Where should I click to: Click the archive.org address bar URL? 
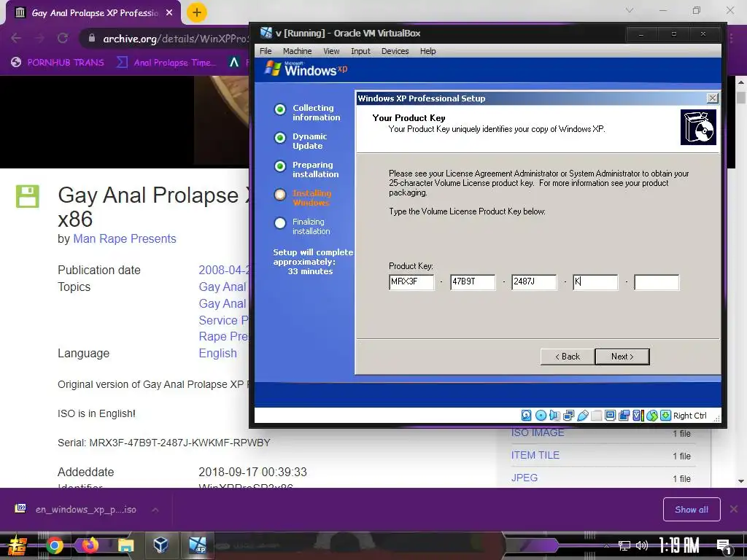click(175, 39)
